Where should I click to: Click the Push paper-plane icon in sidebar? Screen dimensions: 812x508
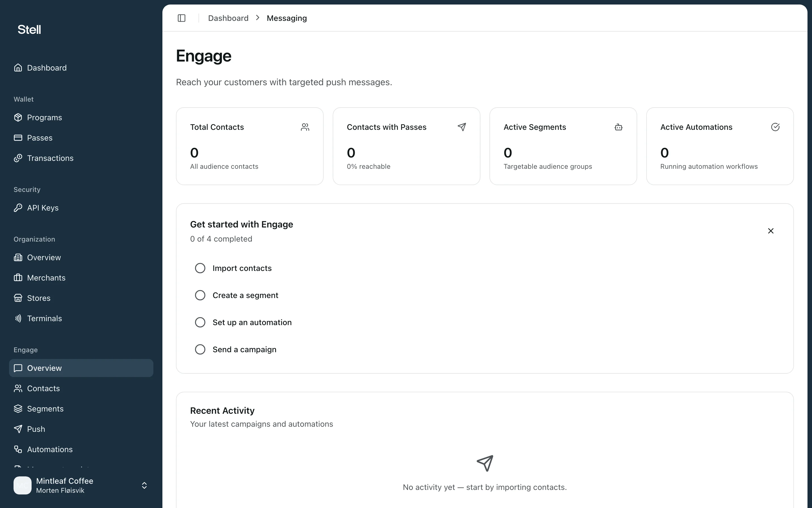[18, 429]
